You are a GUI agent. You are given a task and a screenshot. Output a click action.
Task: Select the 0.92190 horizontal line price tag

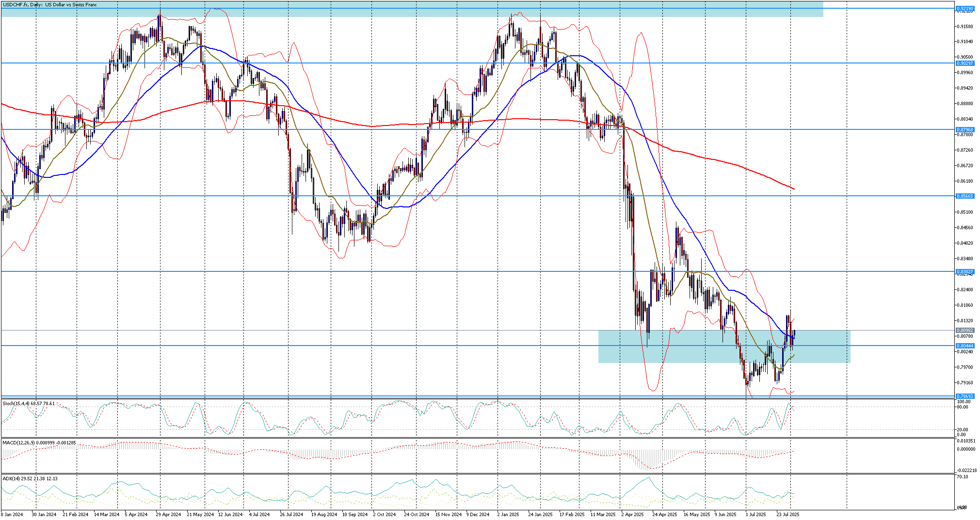pyautogui.click(x=964, y=8)
